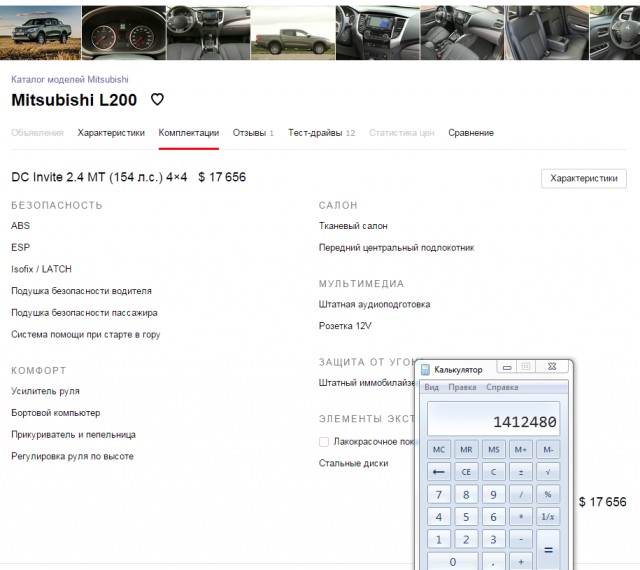Click the DC Invite 2.4 MT trim heading
Screen dimensions: 640x570
coord(99,177)
